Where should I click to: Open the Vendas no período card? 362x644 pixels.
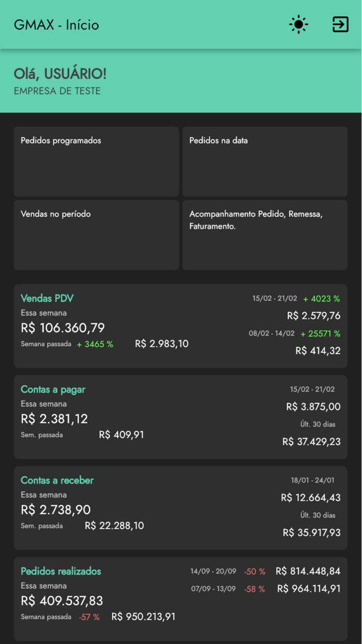coord(96,235)
